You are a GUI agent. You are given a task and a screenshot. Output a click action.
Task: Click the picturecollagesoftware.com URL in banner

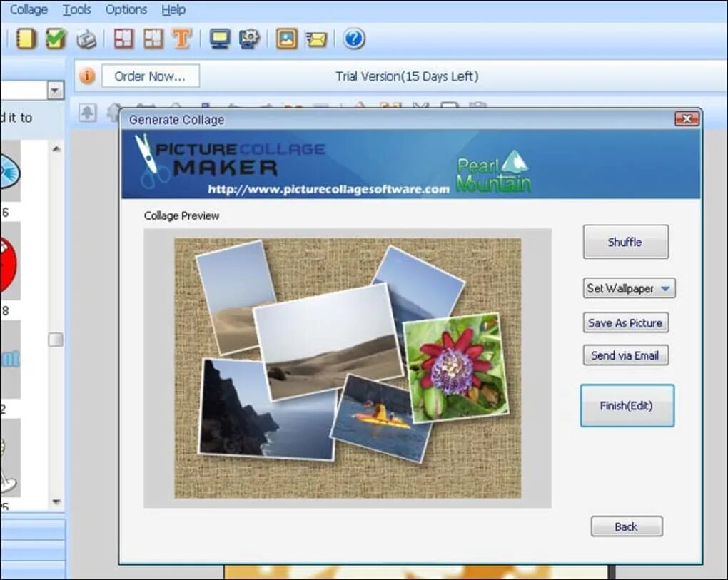click(x=329, y=189)
